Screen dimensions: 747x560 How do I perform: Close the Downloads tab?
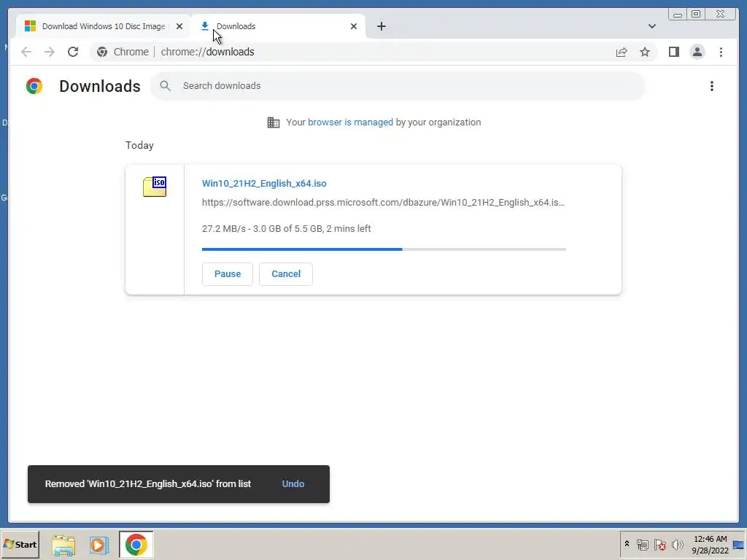point(354,26)
